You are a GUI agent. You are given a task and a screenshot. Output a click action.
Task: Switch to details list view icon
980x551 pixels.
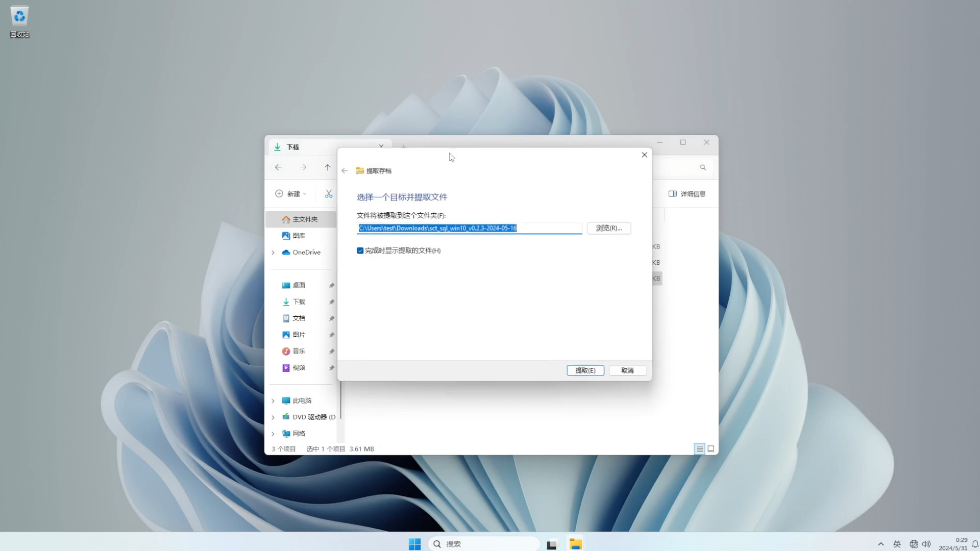click(x=699, y=449)
